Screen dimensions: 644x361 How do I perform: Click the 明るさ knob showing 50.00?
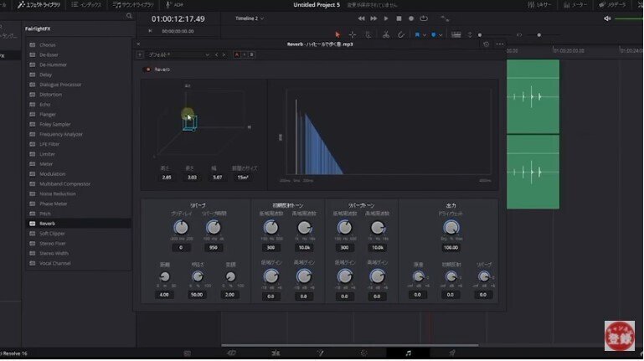[x=198, y=276]
